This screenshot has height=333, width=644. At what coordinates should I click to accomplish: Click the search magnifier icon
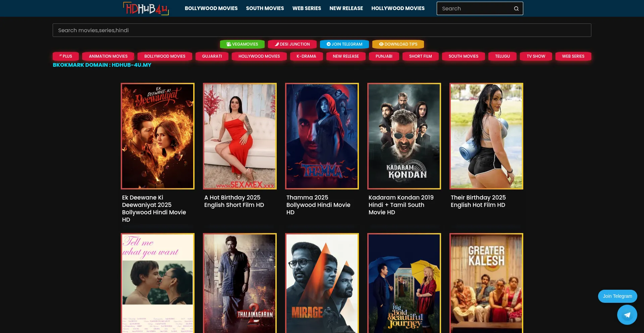(516, 8)
